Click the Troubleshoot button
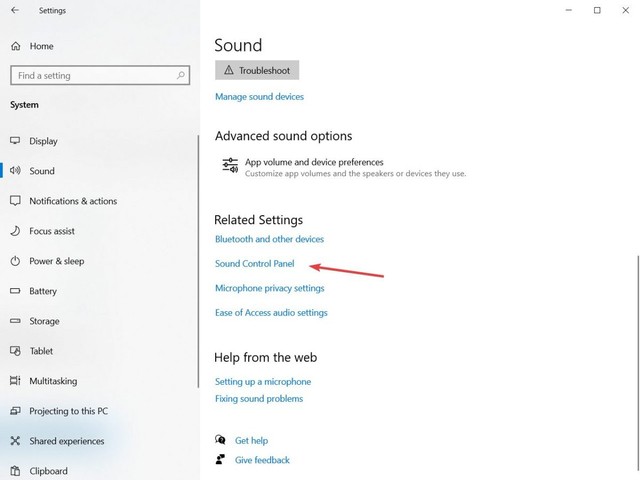The height and width of the screenshot is (480, 640). tap(257, 70)
